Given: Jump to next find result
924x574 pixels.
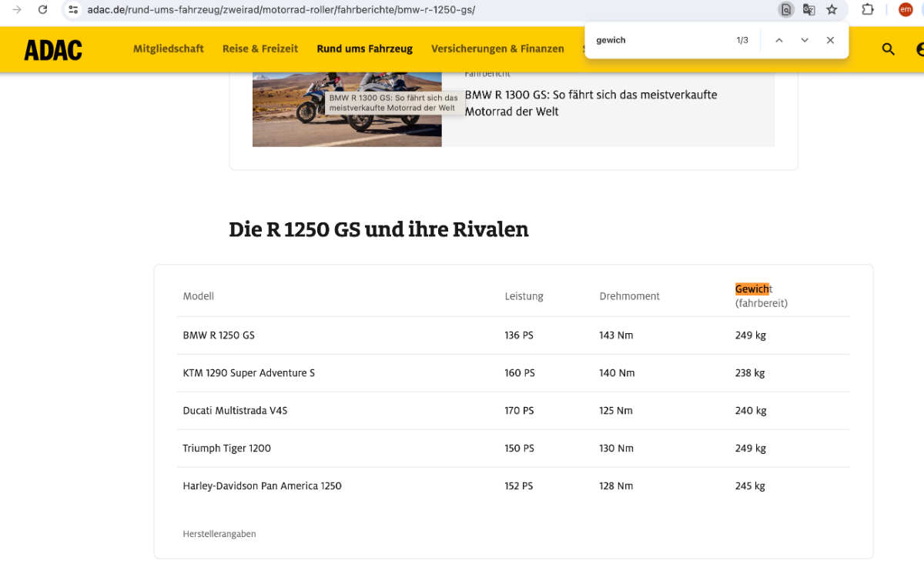Looking at the screenshot, I should point(805,40).
